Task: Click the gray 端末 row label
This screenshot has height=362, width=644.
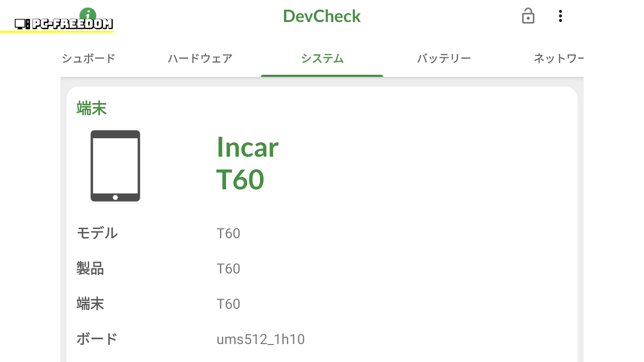Action: [x=90, y=304]
